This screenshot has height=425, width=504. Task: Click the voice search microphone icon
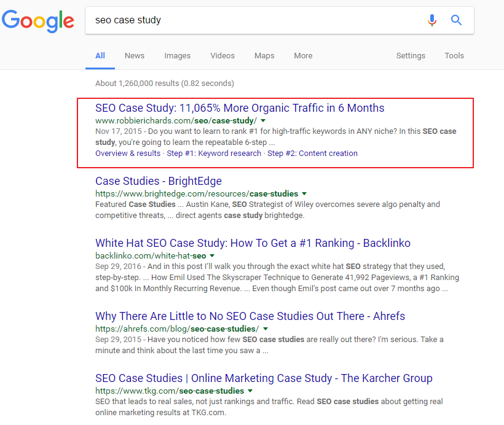432,20
